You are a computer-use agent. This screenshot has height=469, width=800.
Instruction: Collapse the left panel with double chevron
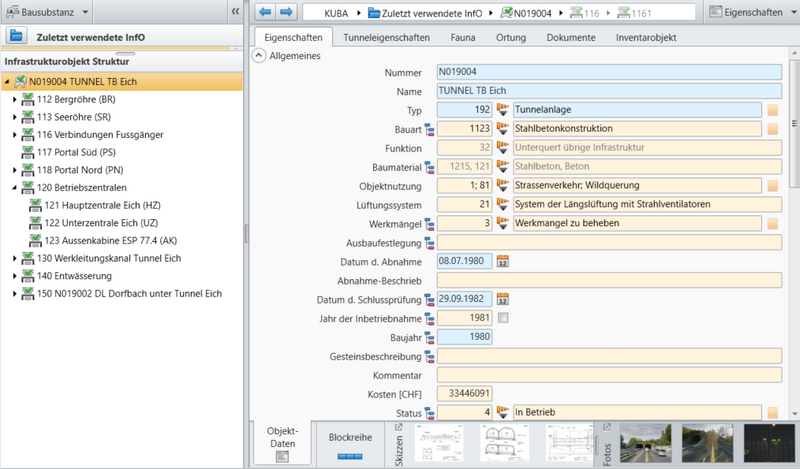pyautogui.click(x=235, y=12)
